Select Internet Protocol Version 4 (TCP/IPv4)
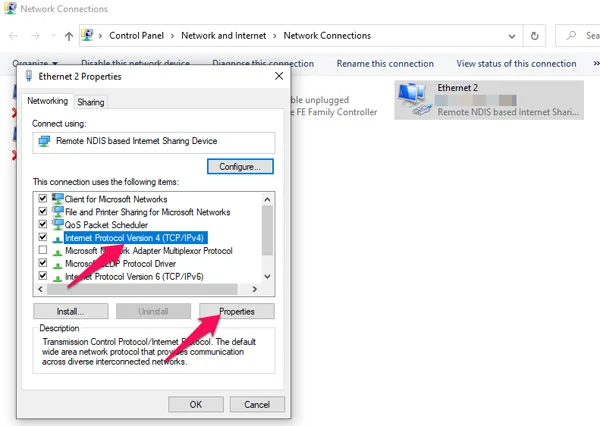Image resolution: width=600 pixels, height=426 pixels. pos(135,238)
